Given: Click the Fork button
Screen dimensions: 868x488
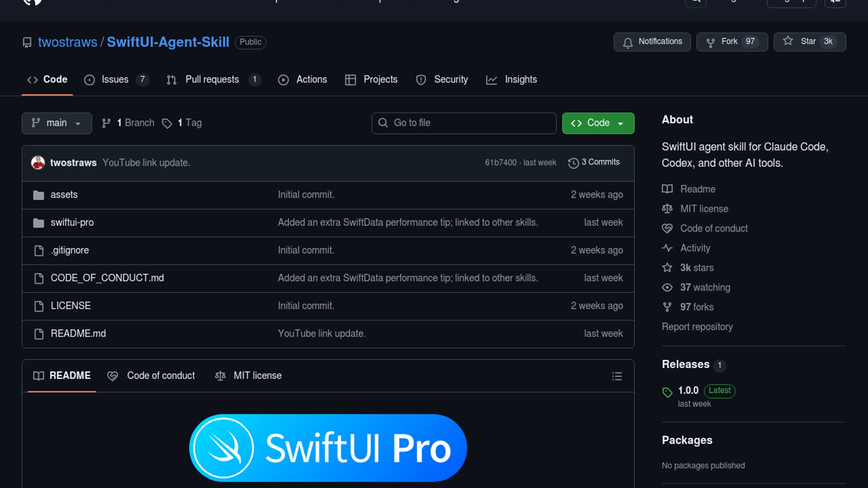Looking at the screenshot, I should coord(731,42).
